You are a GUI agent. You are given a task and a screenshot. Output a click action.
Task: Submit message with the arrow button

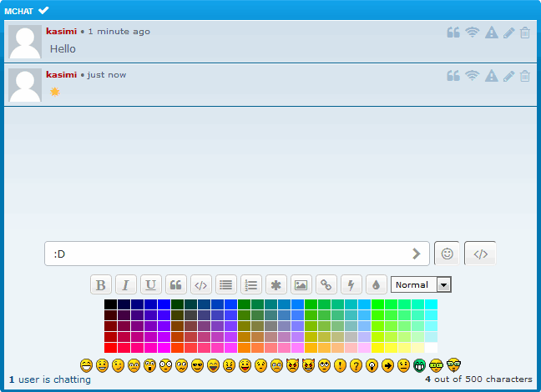coord(417,254)
